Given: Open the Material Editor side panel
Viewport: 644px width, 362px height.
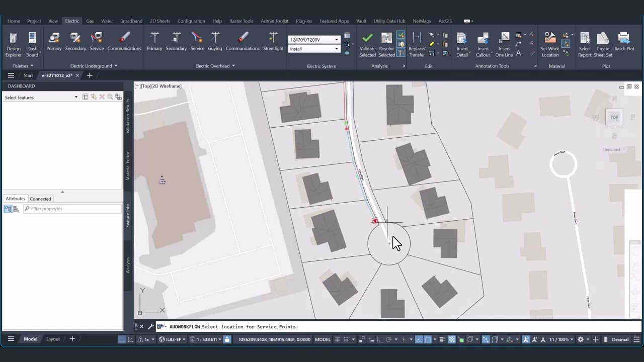Looking at the screenshot, I should point(128,165).
